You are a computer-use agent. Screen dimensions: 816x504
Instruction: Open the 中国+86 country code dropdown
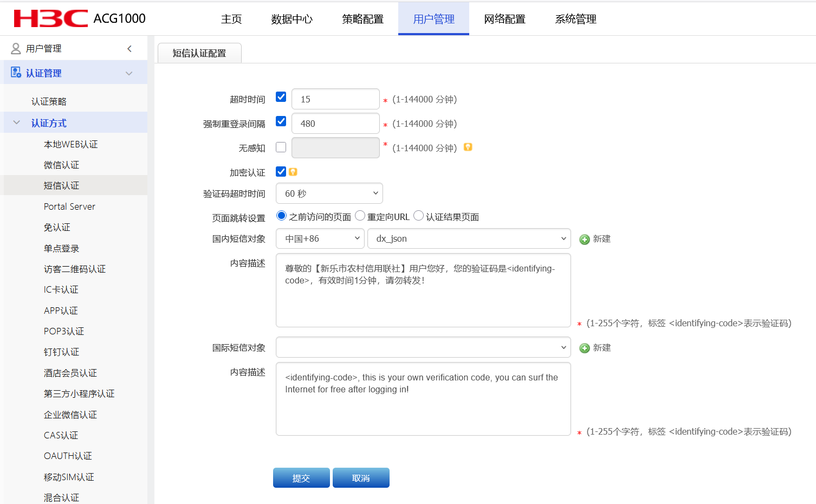click(x=320, y=238)
